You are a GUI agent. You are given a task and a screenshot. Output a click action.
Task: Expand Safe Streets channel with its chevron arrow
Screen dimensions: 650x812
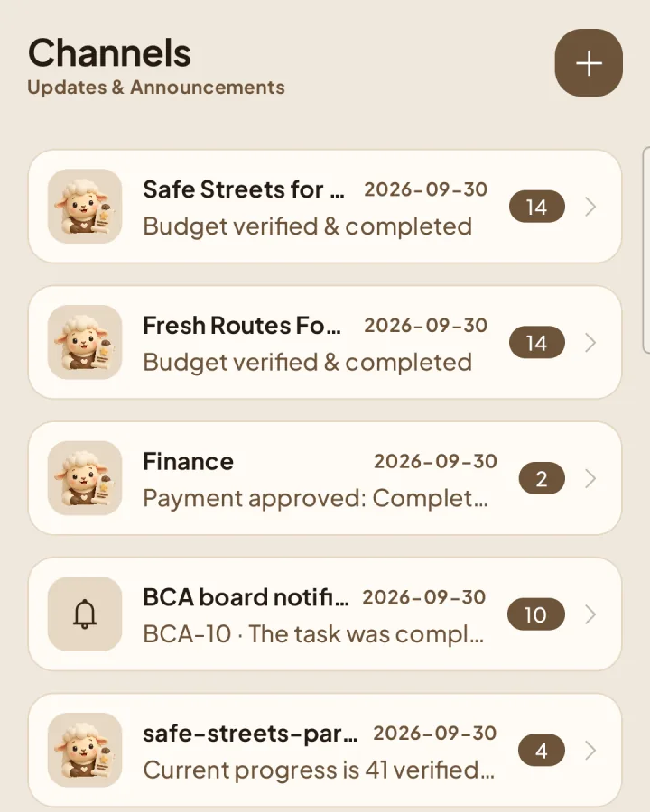tap(590, 207)
